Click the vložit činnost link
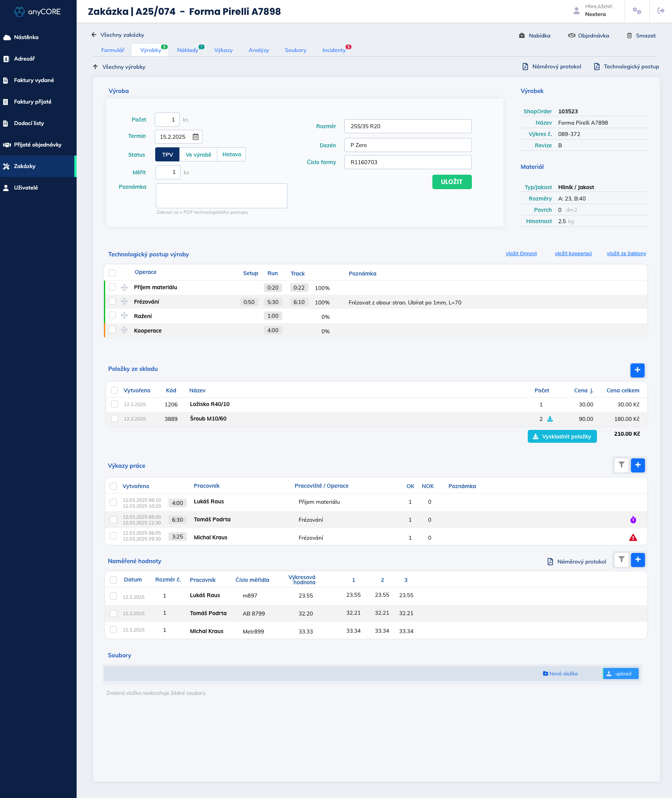 [521, 254]
